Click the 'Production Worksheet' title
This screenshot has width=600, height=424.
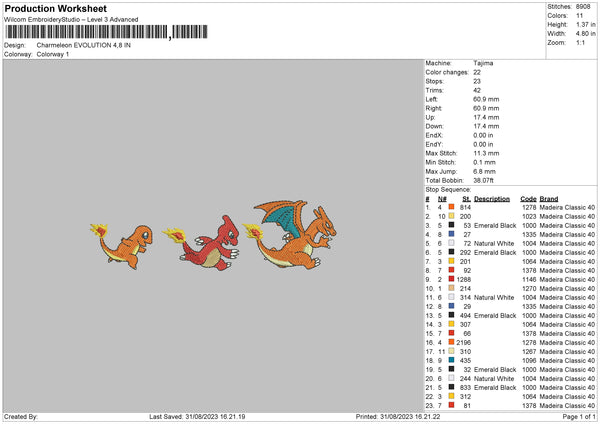[x=56, y=8]
